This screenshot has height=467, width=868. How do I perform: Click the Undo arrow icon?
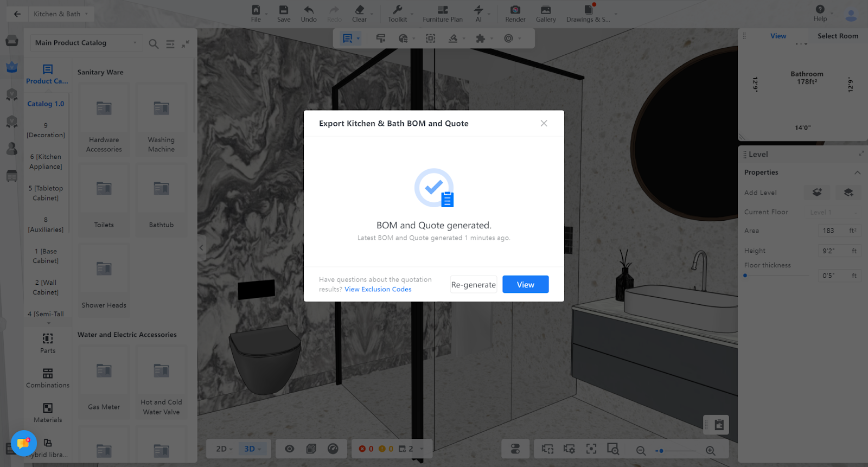309,10
